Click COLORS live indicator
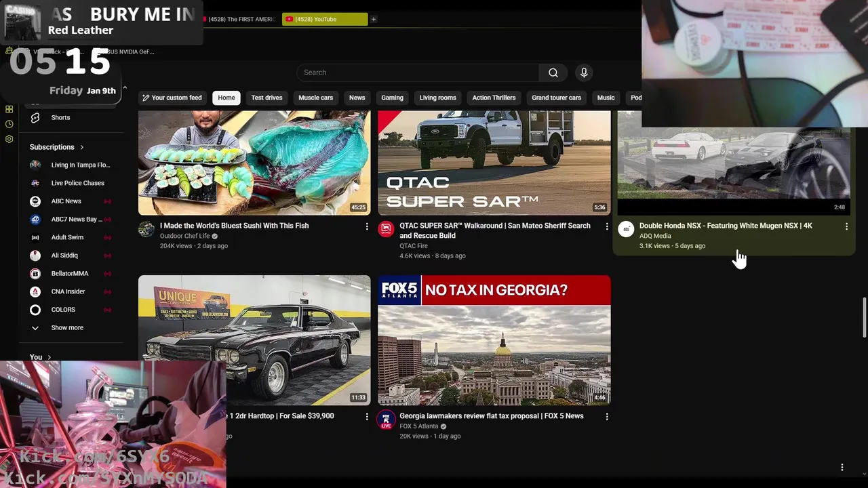The image size is (868, 488). coord(107,310)
